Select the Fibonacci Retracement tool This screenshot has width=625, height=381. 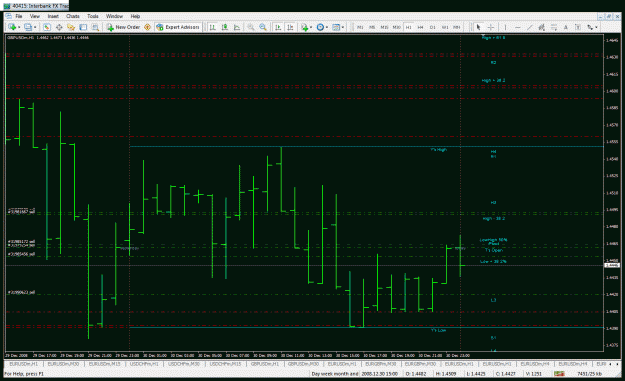click(x=554, y=27)
